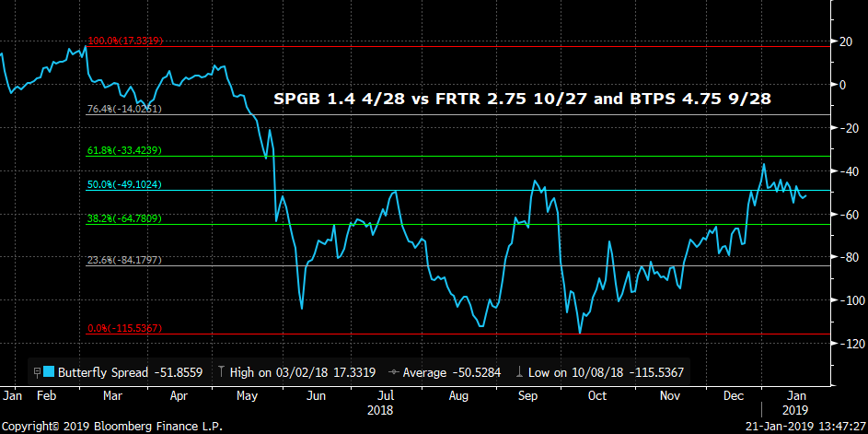The image size is (868, 434).
Task: Click the 38.2%(-64.7809) Fibonacci label
Action: [x=124, y=219]
